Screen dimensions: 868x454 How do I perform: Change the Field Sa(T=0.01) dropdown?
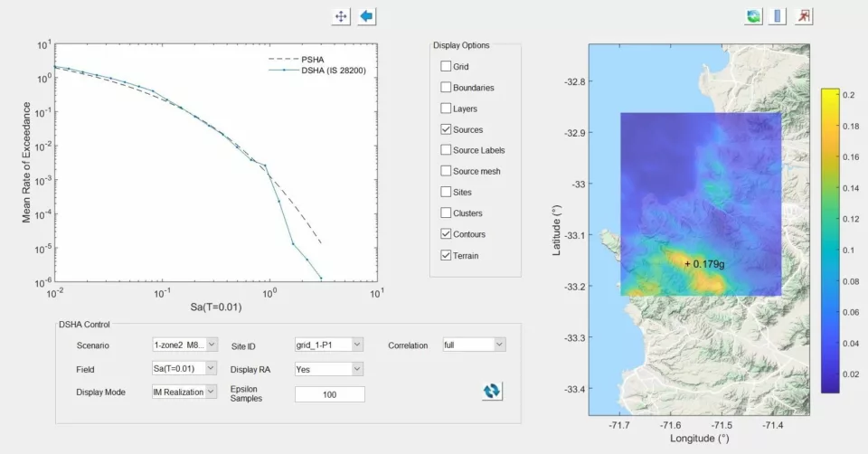(x=184, y=368)
